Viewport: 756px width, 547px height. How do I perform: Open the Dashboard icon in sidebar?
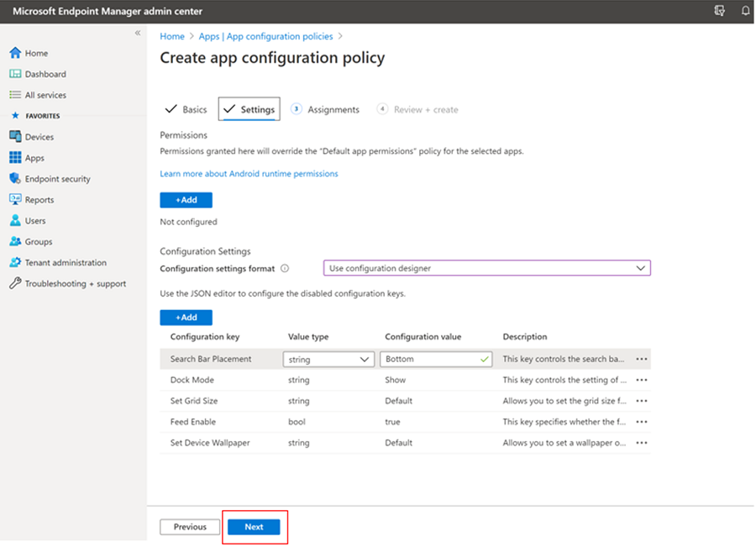coord(15,74)
